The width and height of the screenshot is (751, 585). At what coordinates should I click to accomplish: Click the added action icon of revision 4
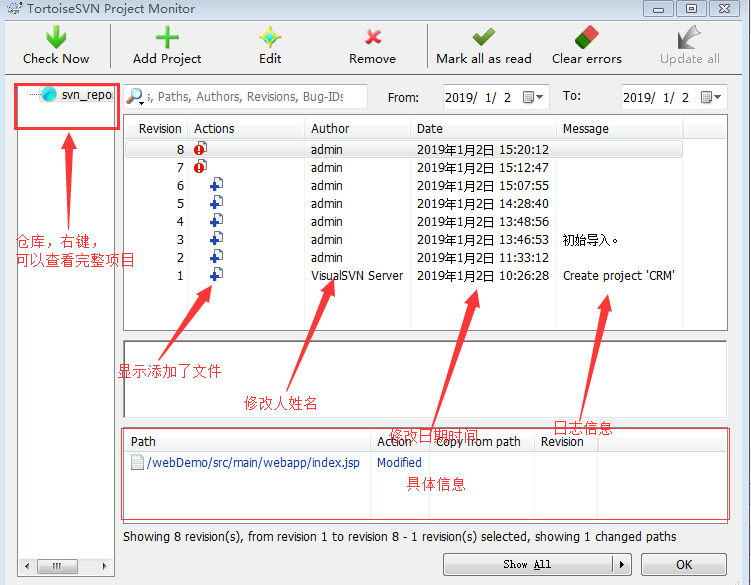tap(216, 221)
